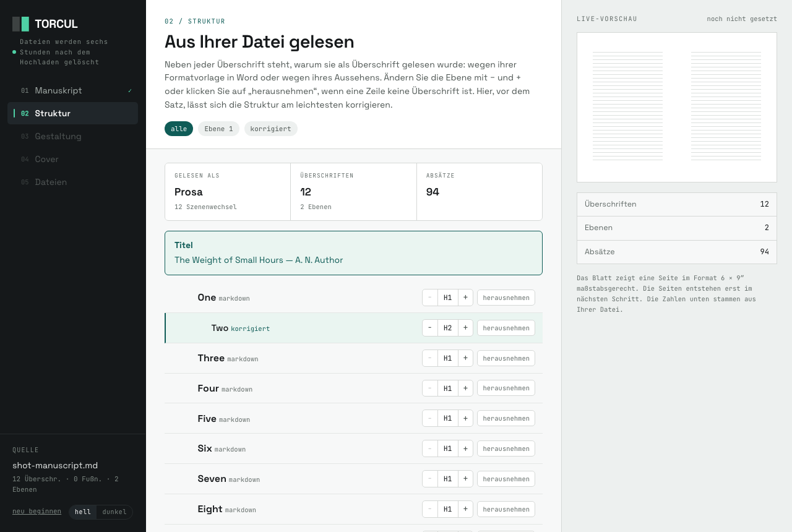Click the Titel card
Image resolution: width=792 pixels, height=532 pixels.
pos(353,253)
